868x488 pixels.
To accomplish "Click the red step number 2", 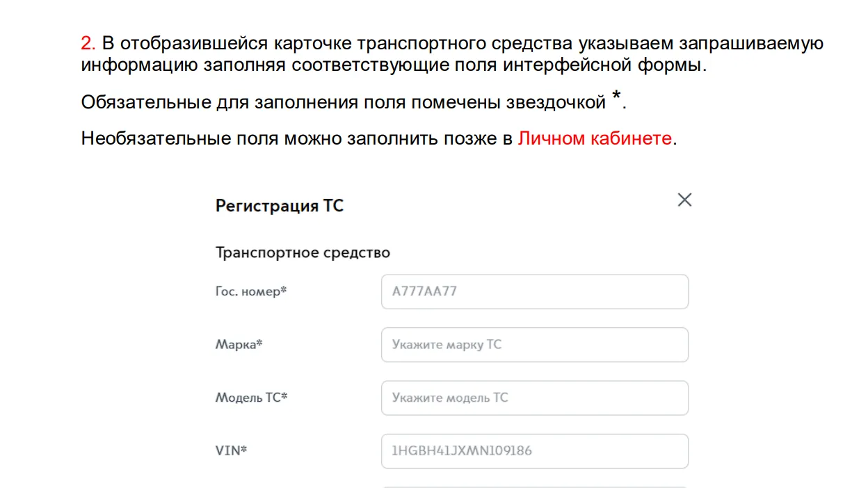I will click(x=87, y=43).
